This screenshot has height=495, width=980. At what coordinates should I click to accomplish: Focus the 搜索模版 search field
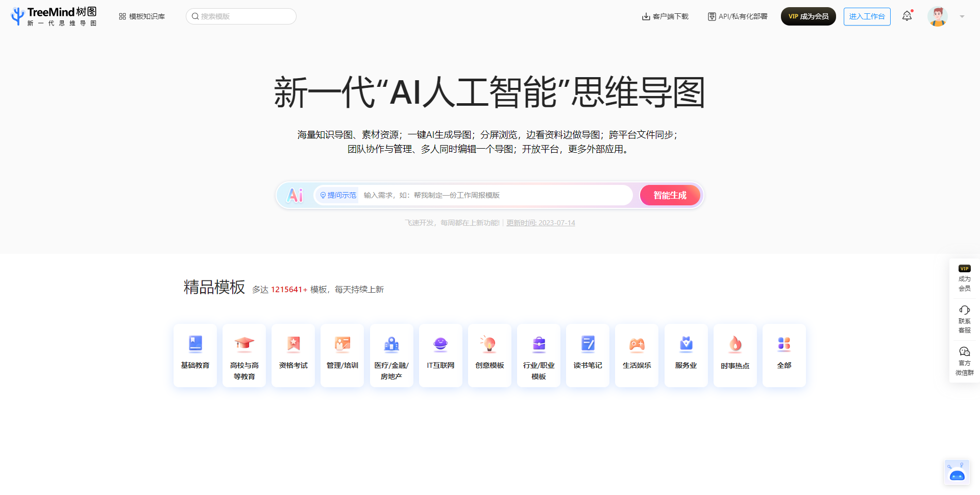245,16
